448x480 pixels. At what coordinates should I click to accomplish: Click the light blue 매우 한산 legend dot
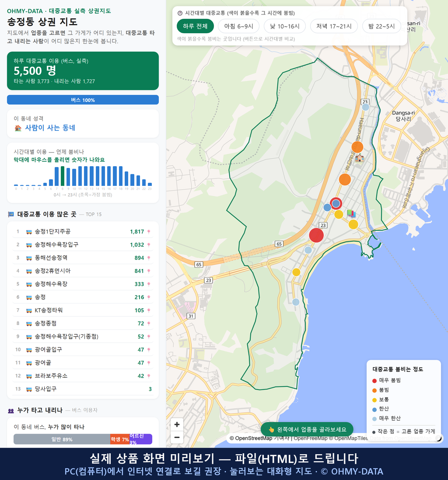pos(374,419)
